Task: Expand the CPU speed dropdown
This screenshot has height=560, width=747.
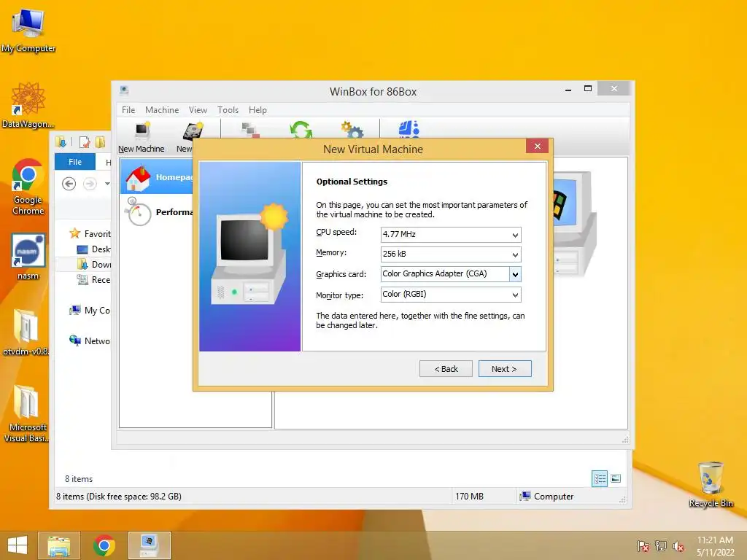Action: tap(515, 235)
